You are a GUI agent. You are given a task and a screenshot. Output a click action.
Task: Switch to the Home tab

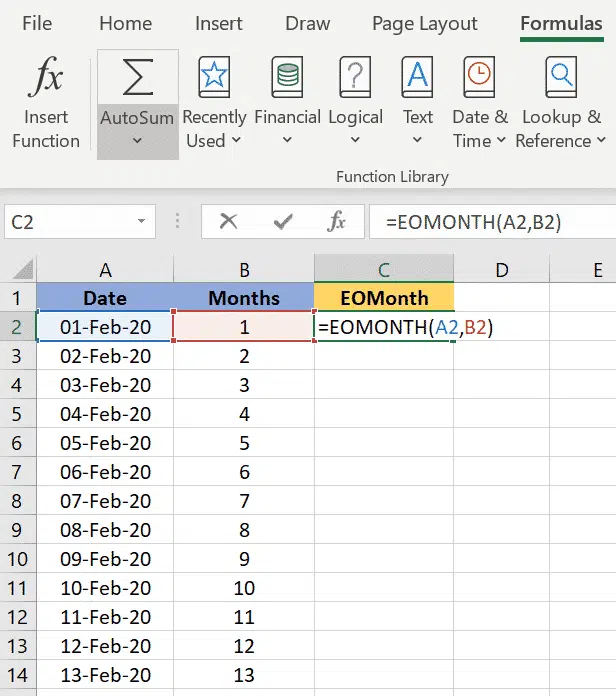(126, 23)
